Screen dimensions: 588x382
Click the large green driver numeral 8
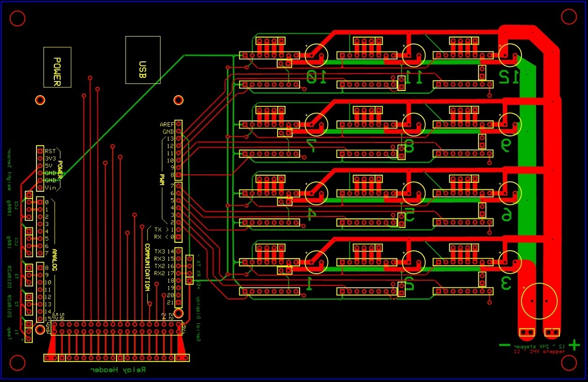pos(409,147)
